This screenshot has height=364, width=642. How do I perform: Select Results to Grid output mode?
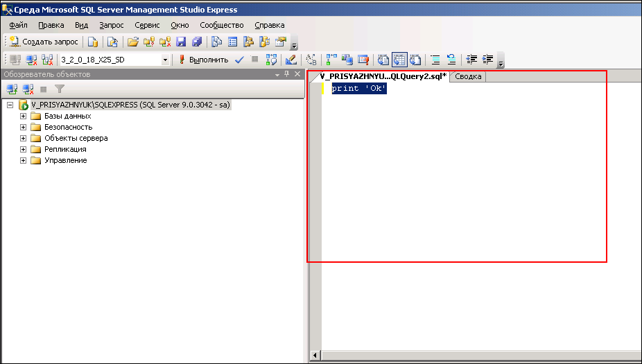coord(399,60)
